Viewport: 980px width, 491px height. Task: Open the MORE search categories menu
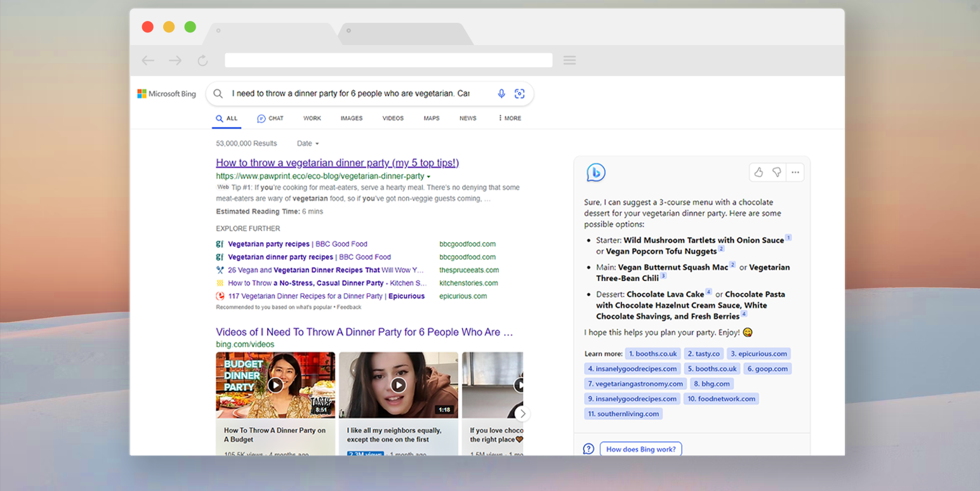tap(510, 118)
